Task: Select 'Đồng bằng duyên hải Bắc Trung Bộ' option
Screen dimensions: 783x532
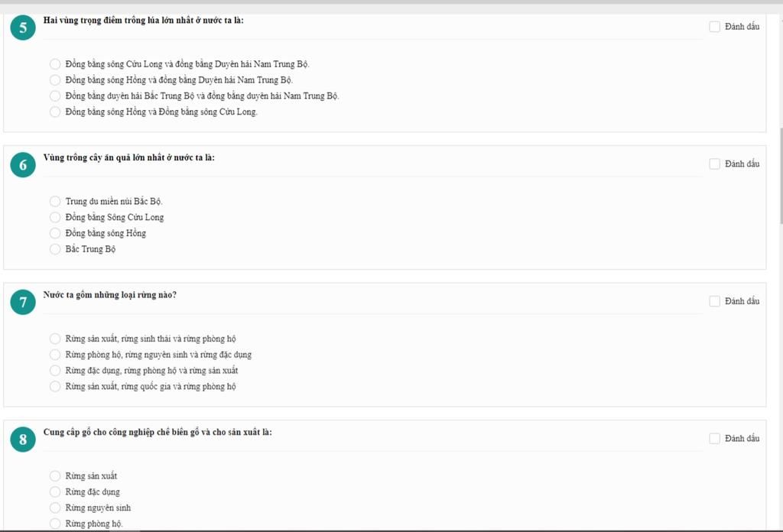Action: tap(55, 96)
